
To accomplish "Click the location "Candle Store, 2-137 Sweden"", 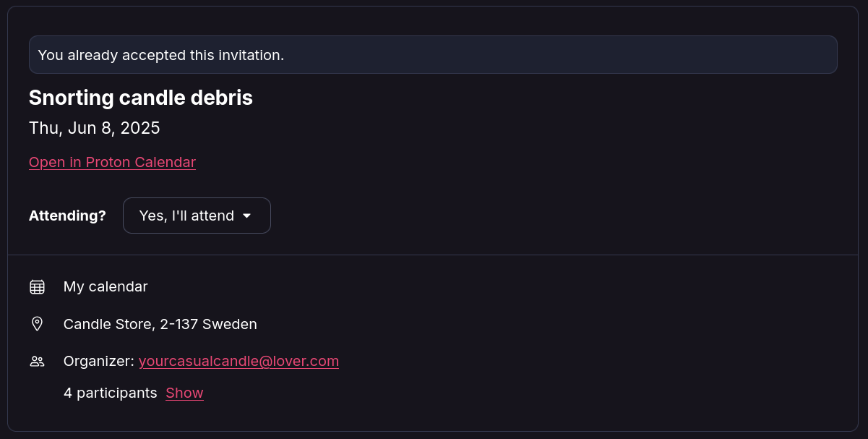I will (x=160, y=324).
